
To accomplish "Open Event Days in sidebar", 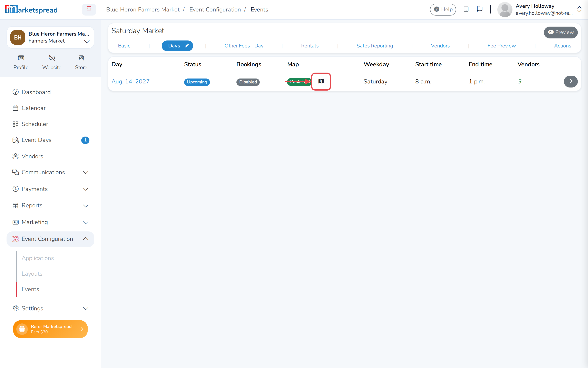I will coord(50,140).
